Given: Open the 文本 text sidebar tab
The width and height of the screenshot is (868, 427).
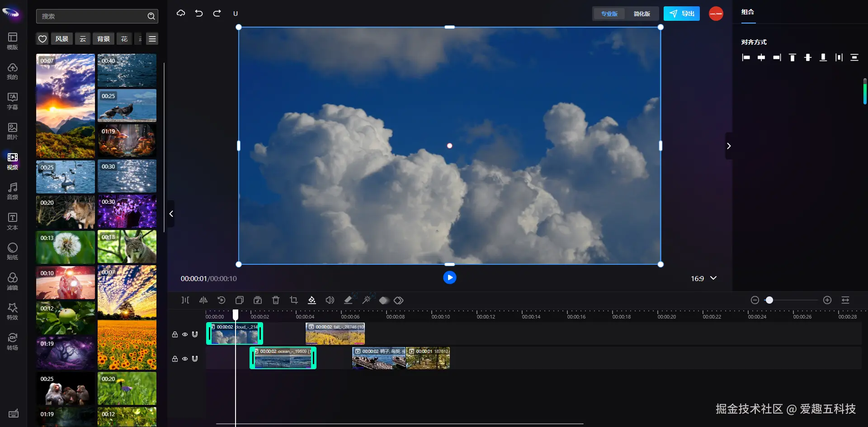Looking at the screenshot, I should pyautogui.click(x=13, y=221).
